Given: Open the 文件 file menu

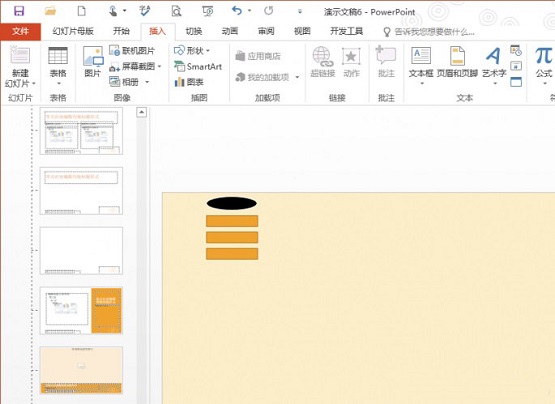Looking at the screenshot, I should [21, 32].
